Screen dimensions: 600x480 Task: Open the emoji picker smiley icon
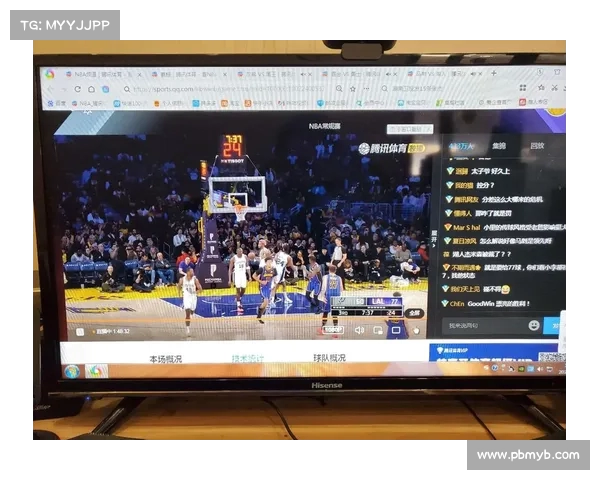[534, 325]
